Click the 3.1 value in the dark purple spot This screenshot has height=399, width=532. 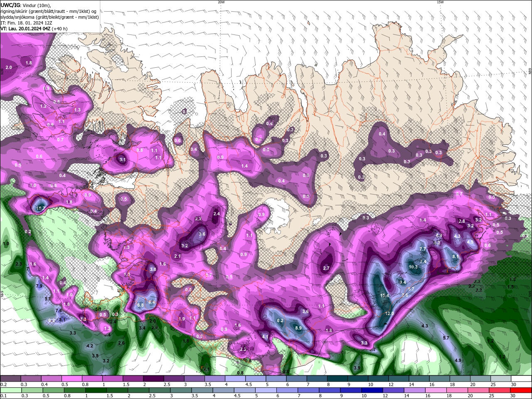122,159
